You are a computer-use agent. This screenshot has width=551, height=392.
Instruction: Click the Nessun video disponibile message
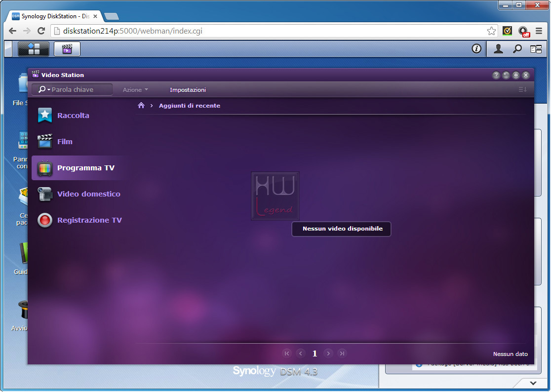click(x=342, y=229)
